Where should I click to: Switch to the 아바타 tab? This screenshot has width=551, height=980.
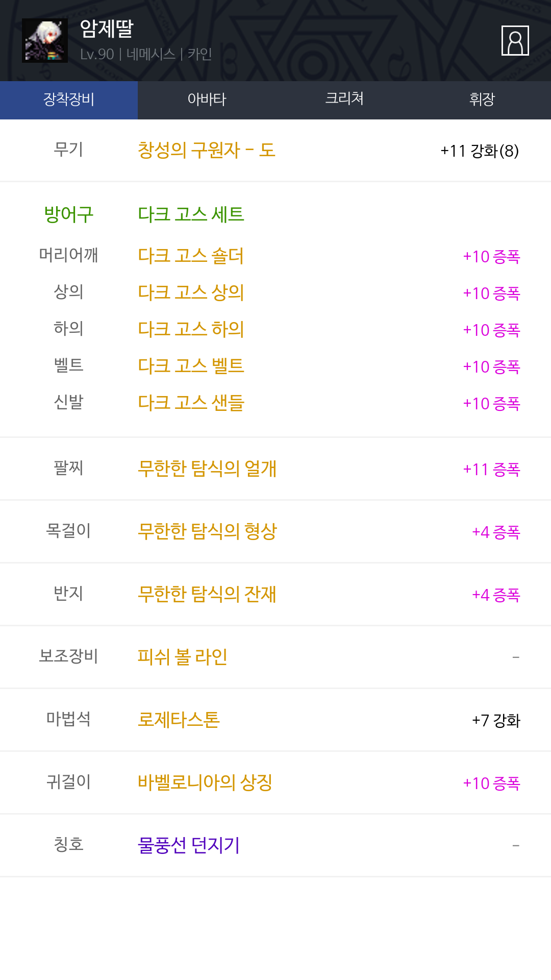pos(207,100)
